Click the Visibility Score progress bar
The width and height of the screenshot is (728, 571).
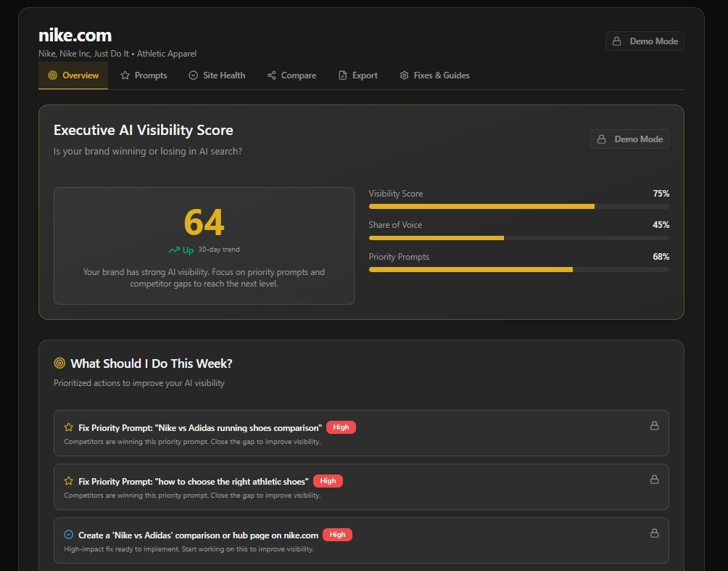(519, 206)
